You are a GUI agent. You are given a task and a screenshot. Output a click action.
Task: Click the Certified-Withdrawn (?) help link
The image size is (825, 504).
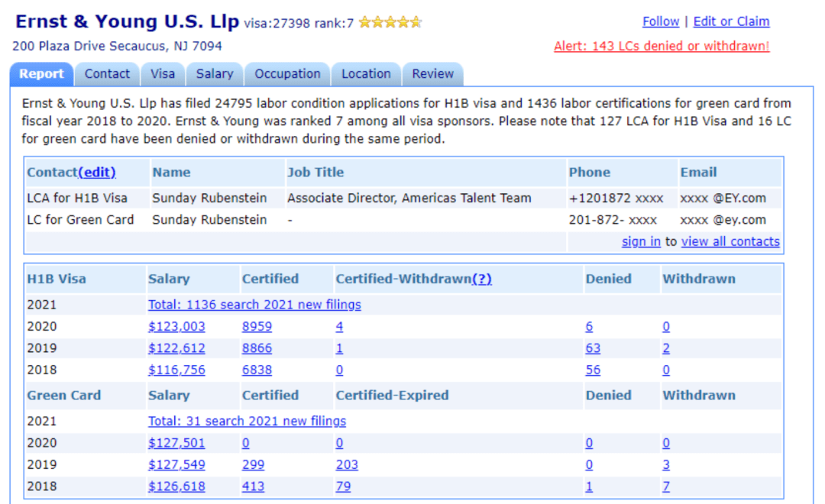pos(481,279)
